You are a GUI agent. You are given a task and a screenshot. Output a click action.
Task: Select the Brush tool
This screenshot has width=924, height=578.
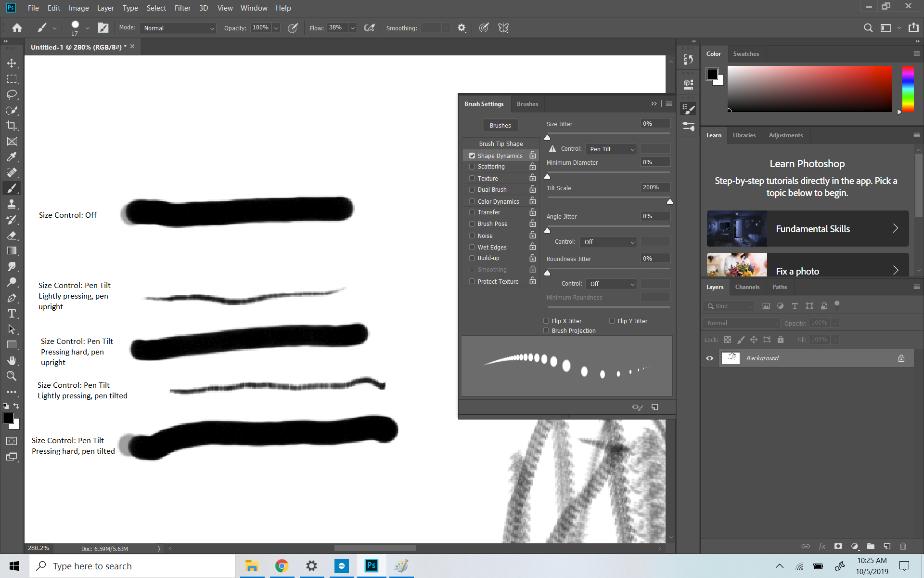(12, 188)
